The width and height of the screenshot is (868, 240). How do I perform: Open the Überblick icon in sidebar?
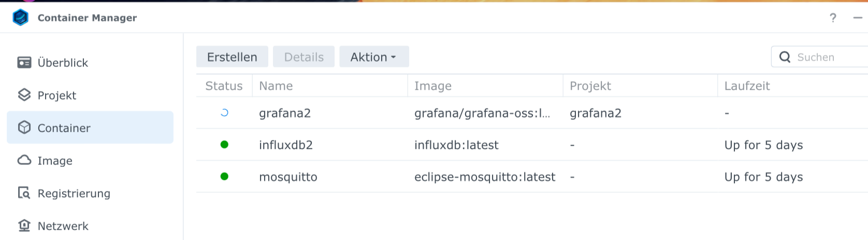[x=24, y=63]
